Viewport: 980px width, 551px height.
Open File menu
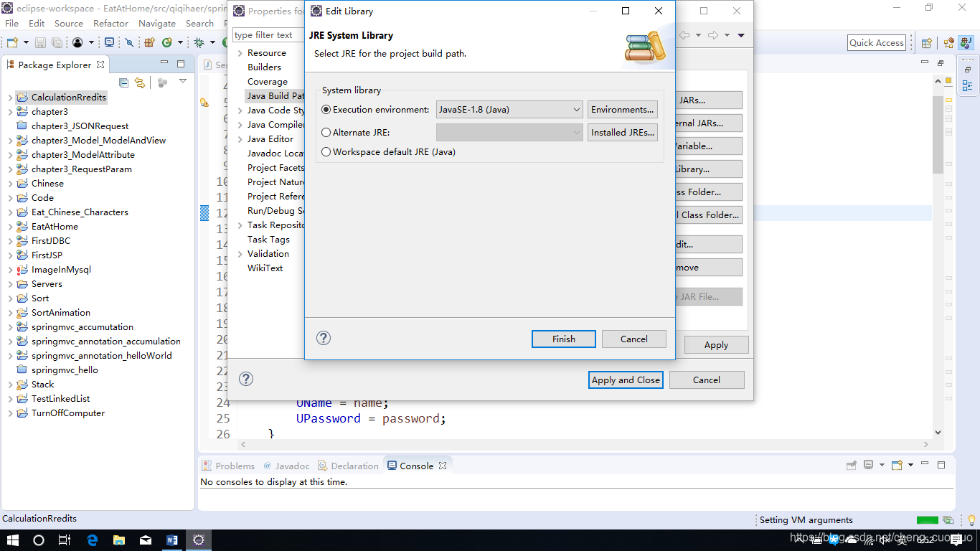click(x=12, y=23)
